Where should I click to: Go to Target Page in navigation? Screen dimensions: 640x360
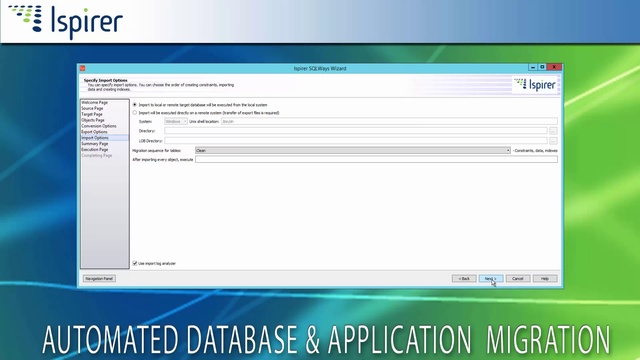(92, 114)
